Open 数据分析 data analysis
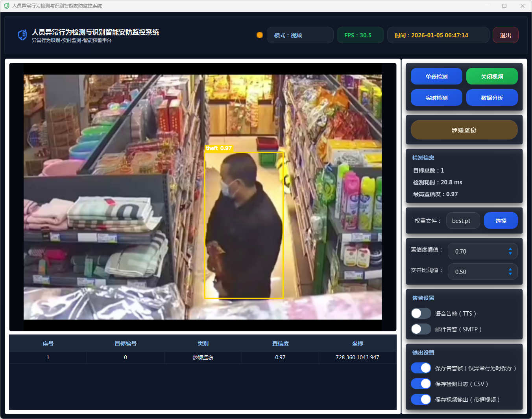The width and height of the screenshot is (532, 419). (492, 98)
